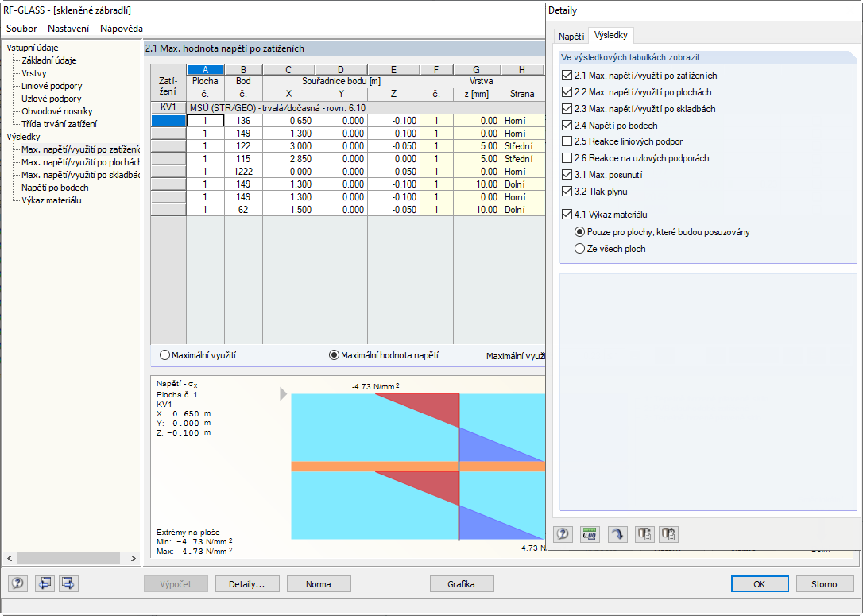Viewport: 863px width, 616px height.
Task: Open Max. napětí/využití po skladbách tree item
Action: (80, 175)
